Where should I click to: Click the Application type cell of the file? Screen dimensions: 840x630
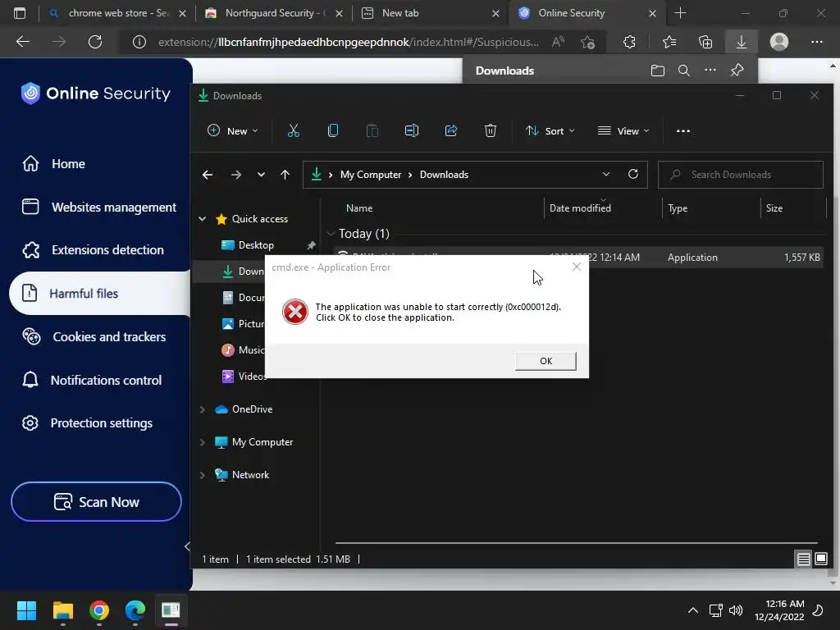coord(692,257)
